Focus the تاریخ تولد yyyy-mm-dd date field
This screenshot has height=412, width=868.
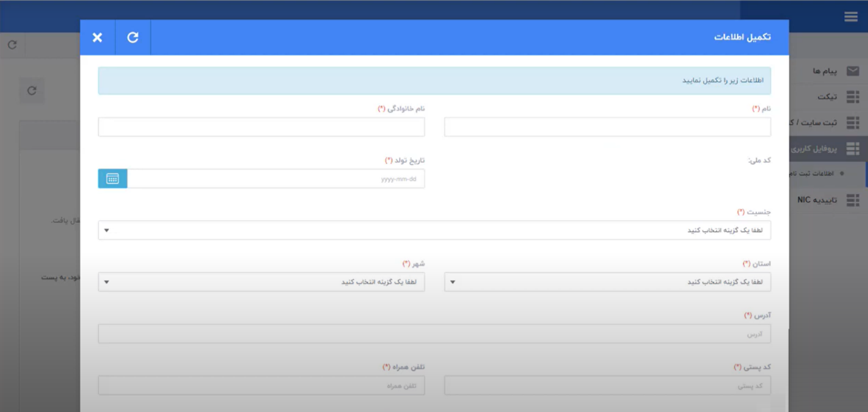276,179
